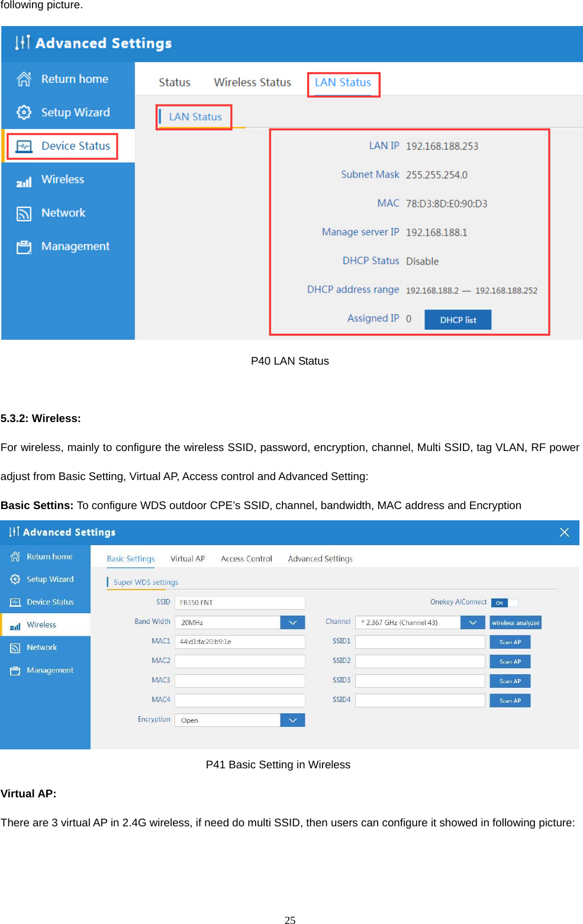Open the wireless analyzer tool
Screen dimensions: 583x924
point(514,622)
